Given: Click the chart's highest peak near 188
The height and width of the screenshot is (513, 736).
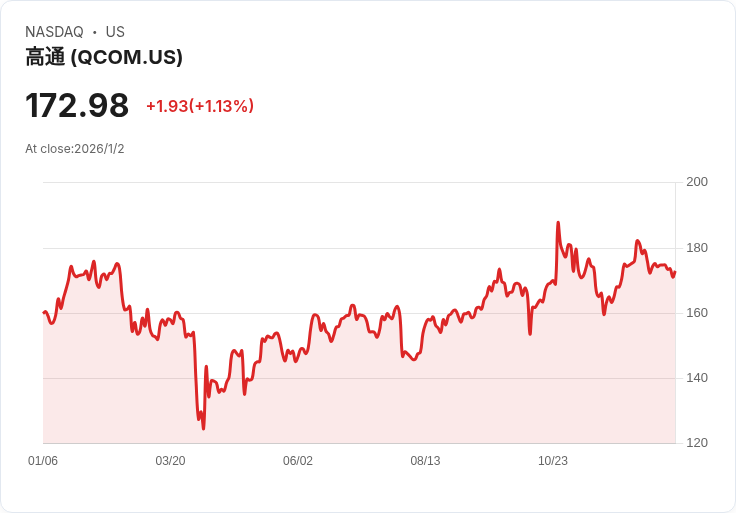Looking at the screenshot, I should click(558, 222).
